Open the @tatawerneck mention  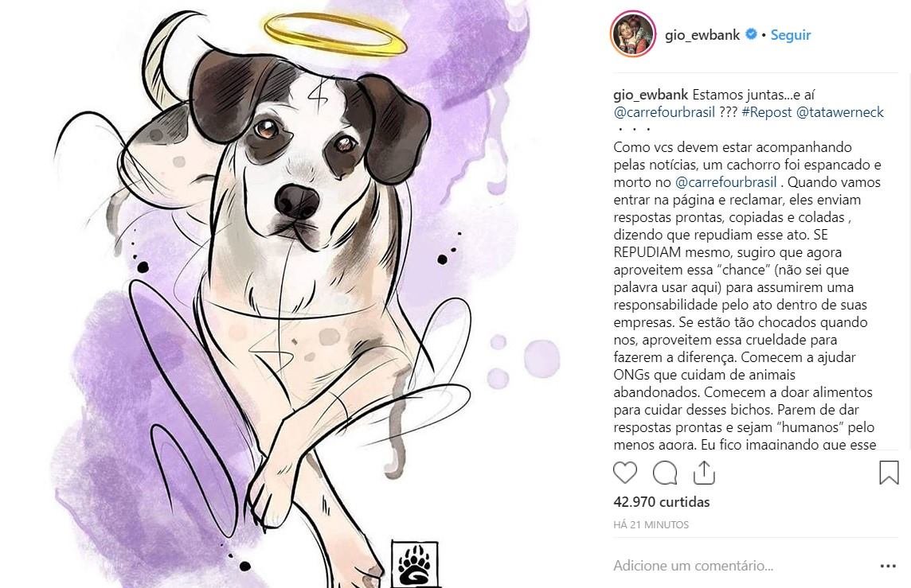[839, 112]
